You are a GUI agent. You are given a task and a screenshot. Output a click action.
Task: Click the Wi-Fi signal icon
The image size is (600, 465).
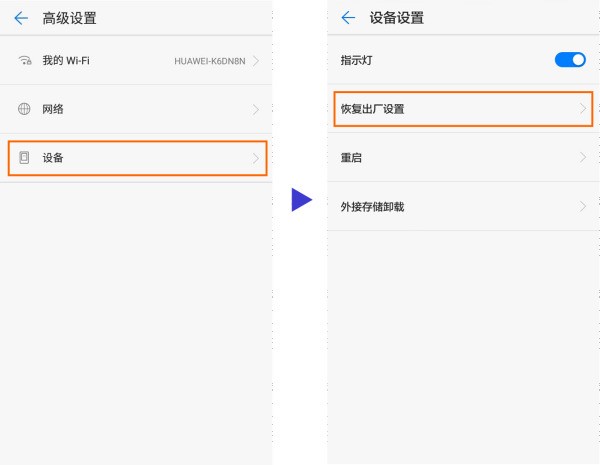click(x=25, y=61)
